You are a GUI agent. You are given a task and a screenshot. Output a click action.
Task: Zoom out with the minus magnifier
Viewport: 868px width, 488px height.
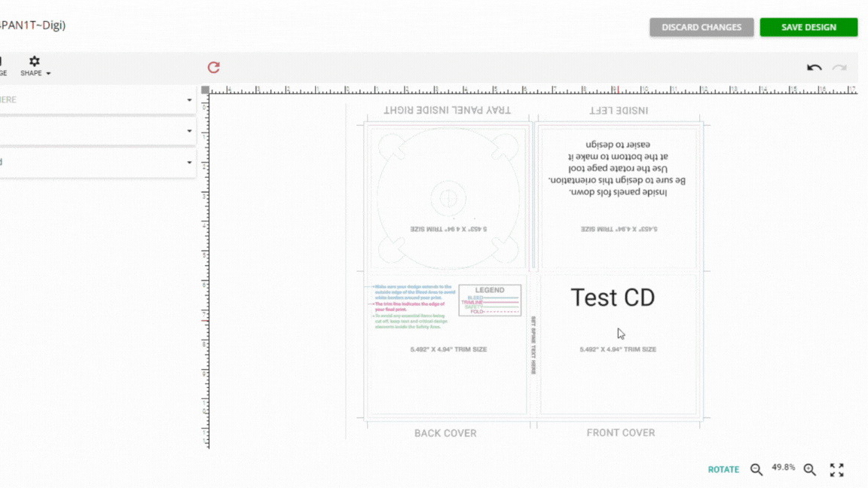click(x=756, y=469)
